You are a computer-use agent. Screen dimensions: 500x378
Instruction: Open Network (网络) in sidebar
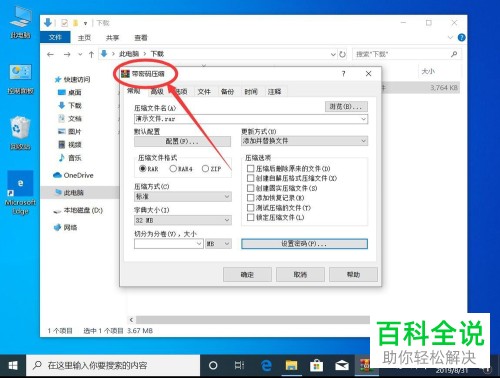[65, 228]
